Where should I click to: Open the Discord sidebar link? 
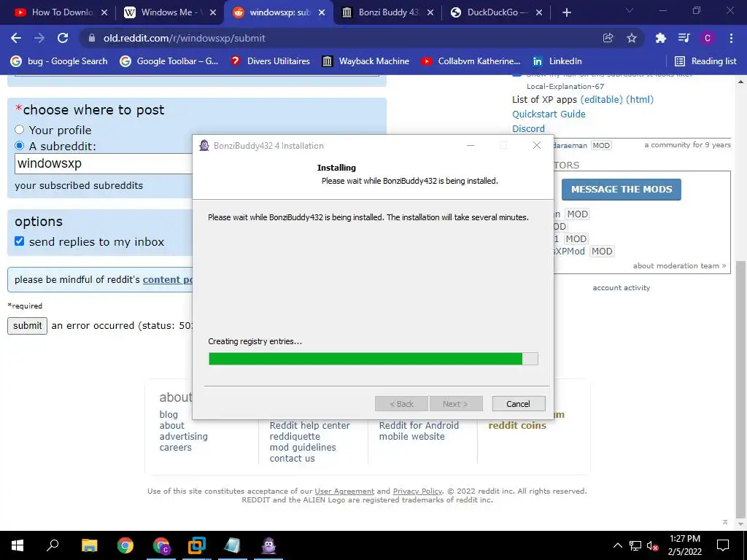pos(528,128)
